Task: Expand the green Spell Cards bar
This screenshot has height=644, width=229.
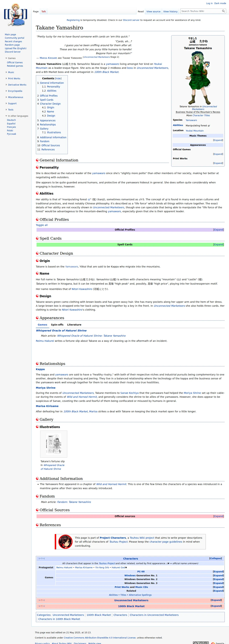Action: [x=218, y=244]
